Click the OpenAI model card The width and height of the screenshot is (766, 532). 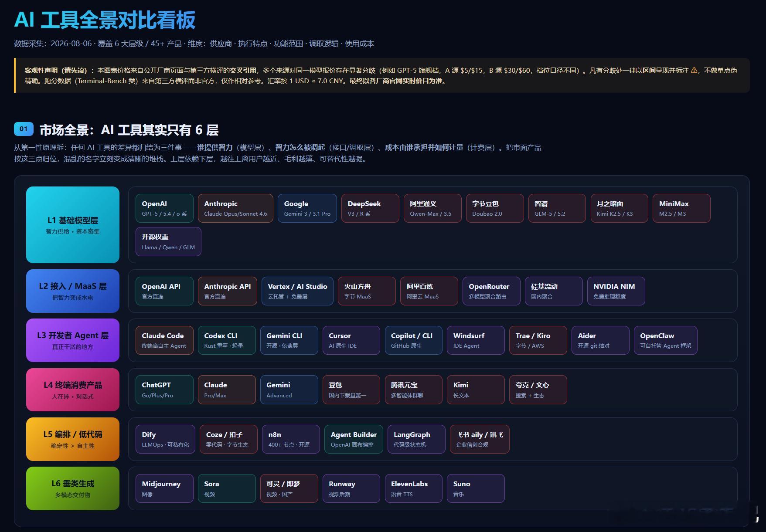164,208
